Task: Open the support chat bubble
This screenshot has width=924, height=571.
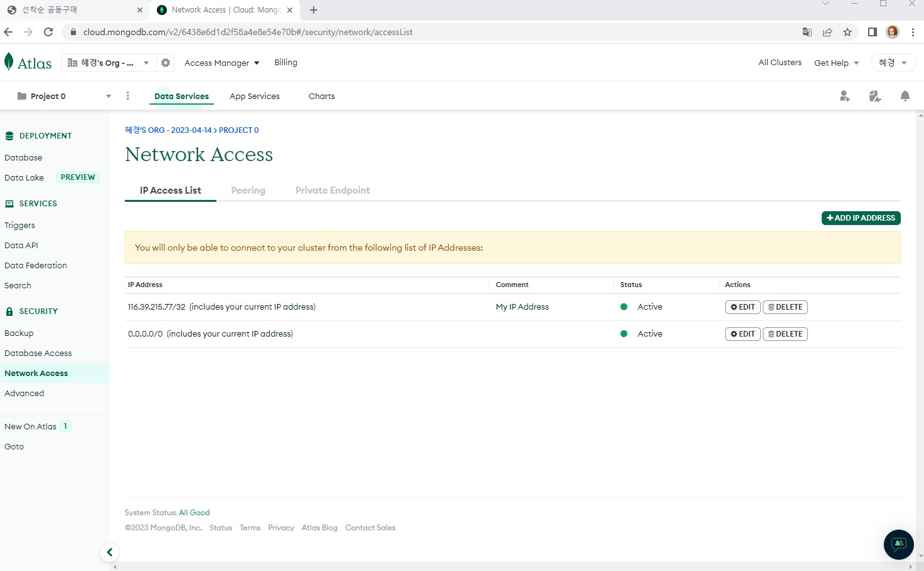Action: (899, 544)
